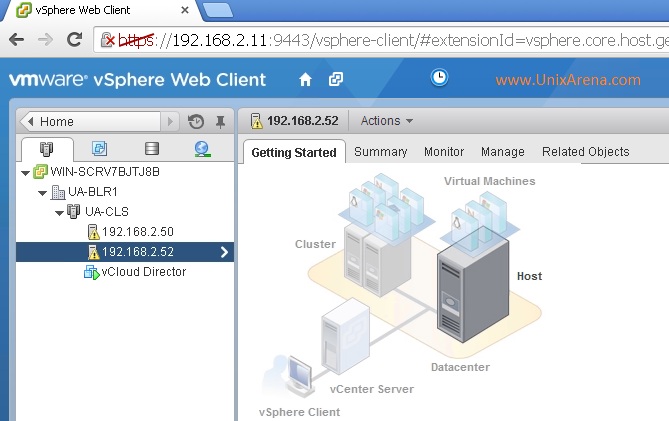Open a new browser tab
This screenshot has width=669, height=421.
218,11
